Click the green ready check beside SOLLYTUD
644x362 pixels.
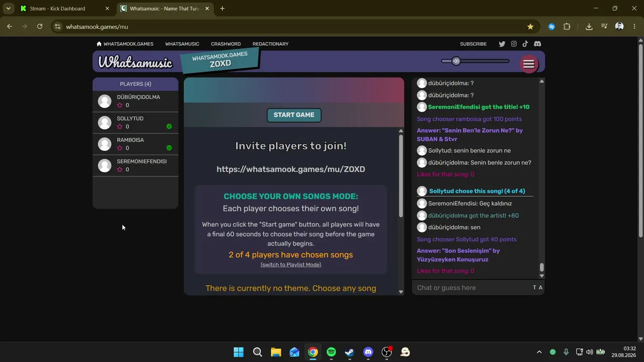(169, 126)
